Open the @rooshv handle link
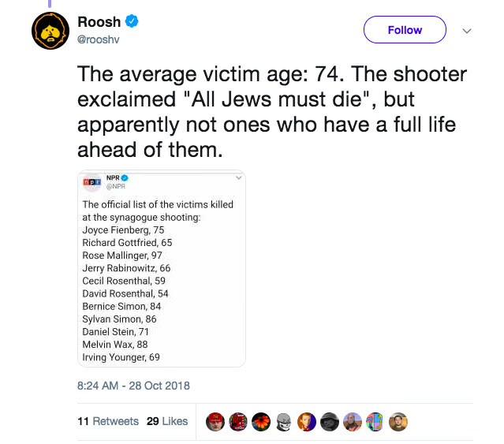The height and width of the screenshot is (444, 504). tap(98, 39)
